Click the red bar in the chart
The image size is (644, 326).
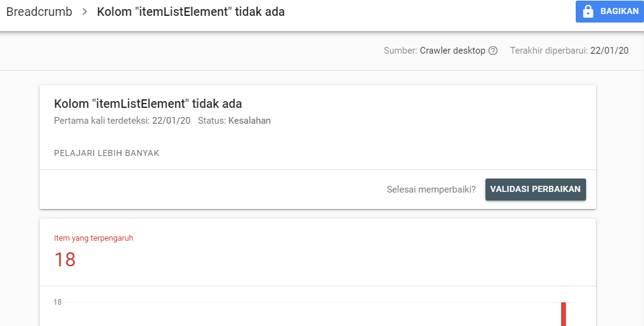coord(563,313)
